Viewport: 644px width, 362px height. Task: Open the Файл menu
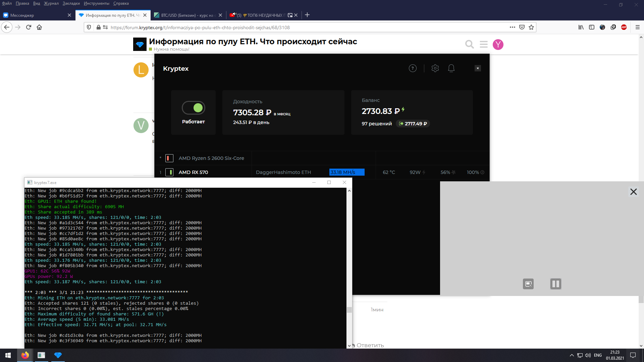coord(7,3)
